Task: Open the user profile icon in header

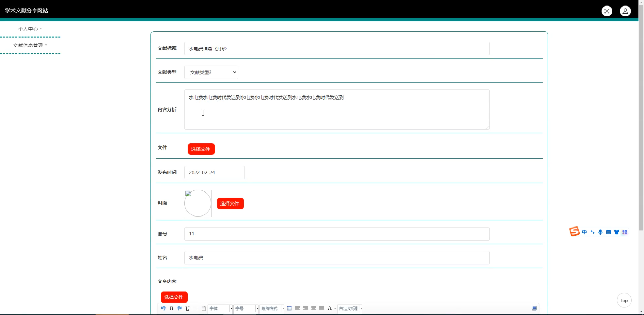Action: tap(625, 11)
